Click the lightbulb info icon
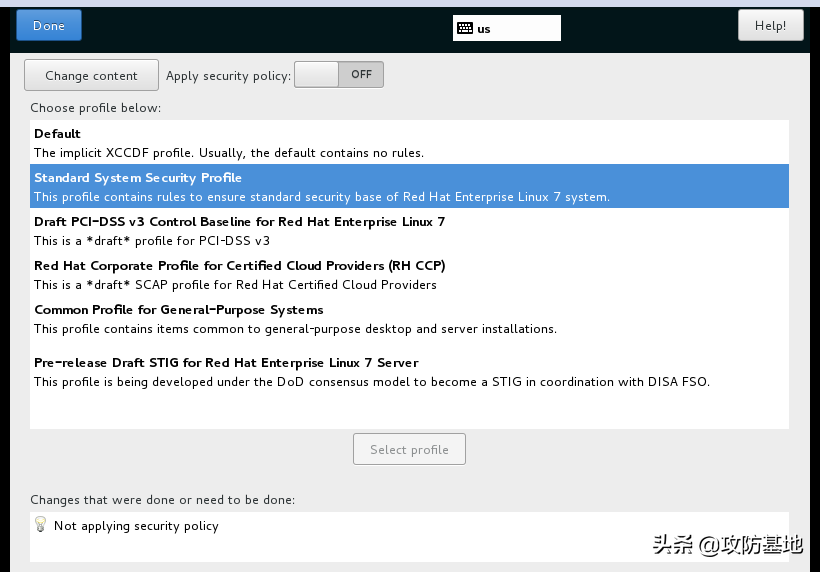 [x=41, y=524]
